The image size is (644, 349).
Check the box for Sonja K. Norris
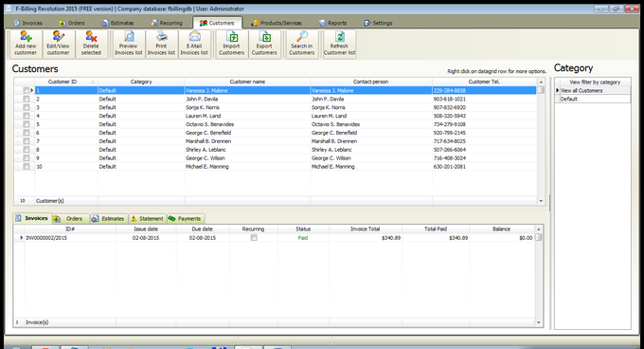27,107
